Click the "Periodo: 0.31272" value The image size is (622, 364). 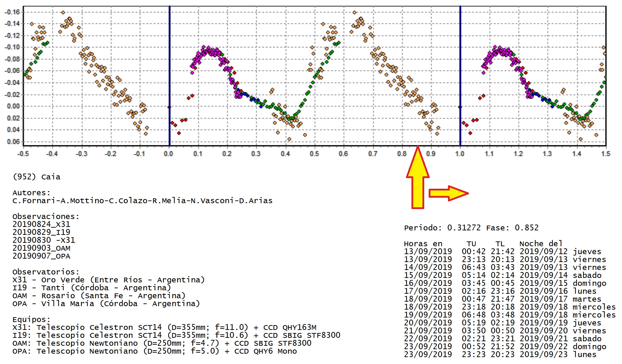point(442,228)
